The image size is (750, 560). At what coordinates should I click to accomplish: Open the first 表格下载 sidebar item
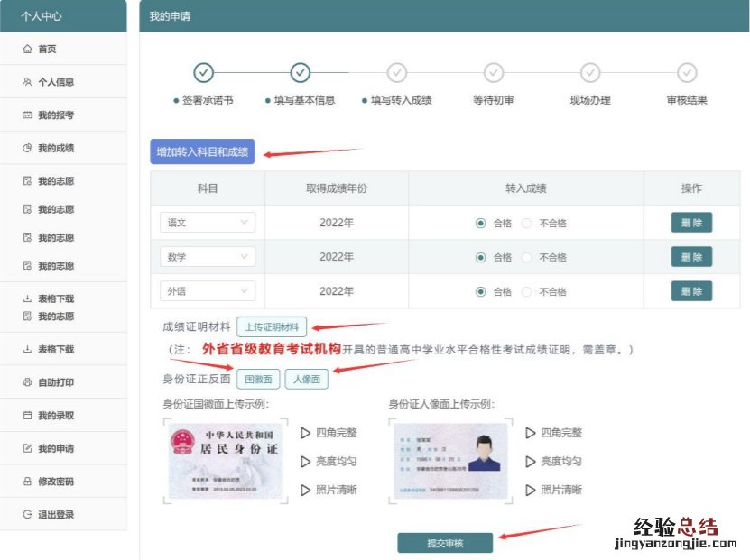[x=56, y=298]
